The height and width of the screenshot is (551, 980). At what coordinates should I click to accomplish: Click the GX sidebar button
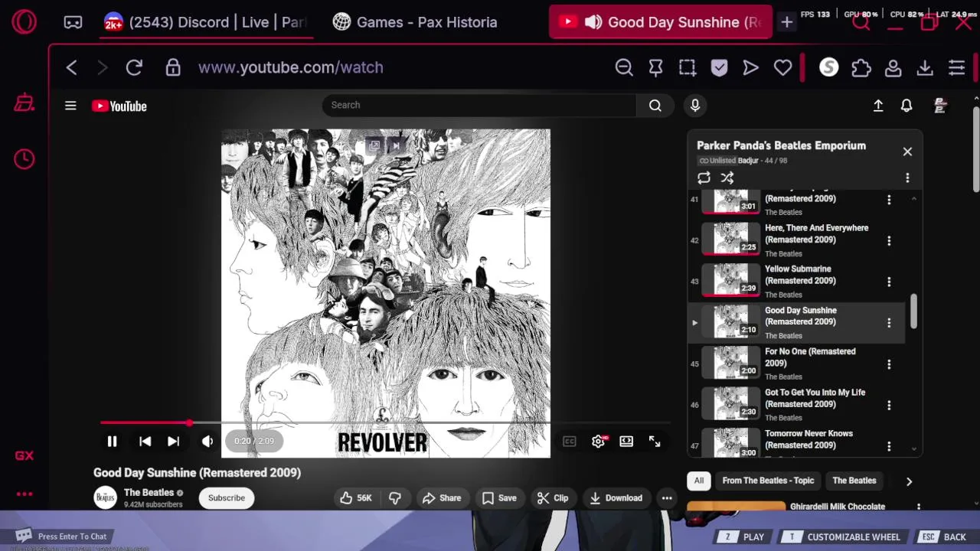[x=24, y=455]
